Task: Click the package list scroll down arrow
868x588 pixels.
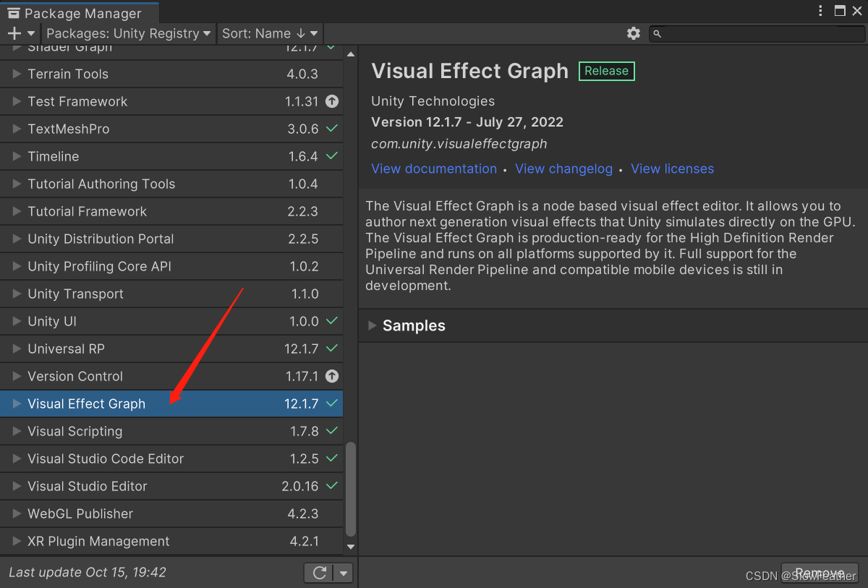Action: [x=351, y=547]
